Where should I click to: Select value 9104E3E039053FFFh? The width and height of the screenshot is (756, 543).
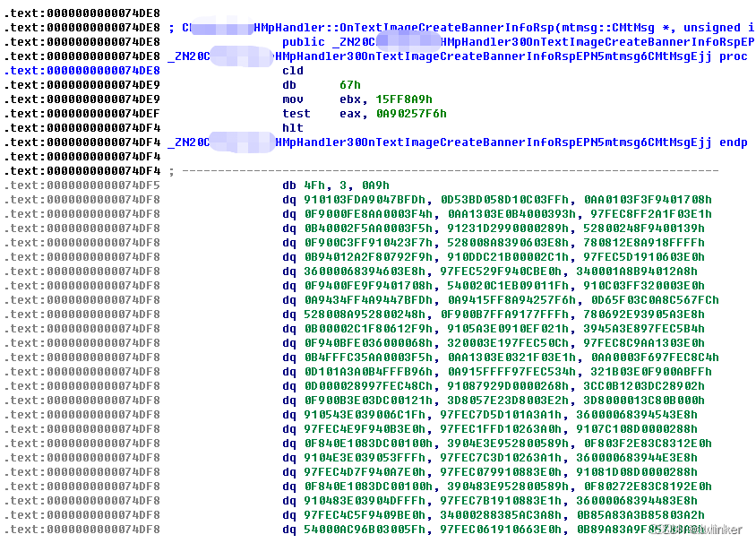point(365,458)
